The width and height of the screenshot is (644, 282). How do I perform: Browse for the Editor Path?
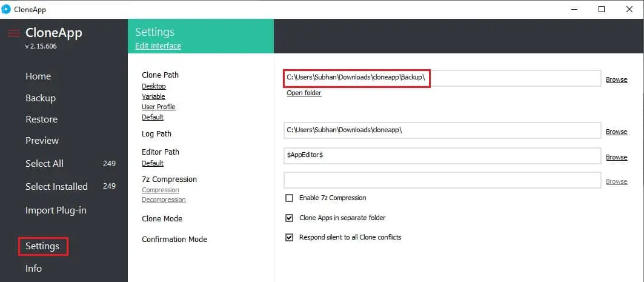click(x=617, y=157)
